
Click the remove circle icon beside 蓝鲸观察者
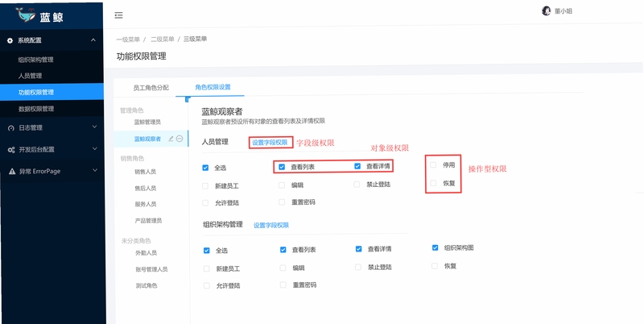(x=180, y=139)
